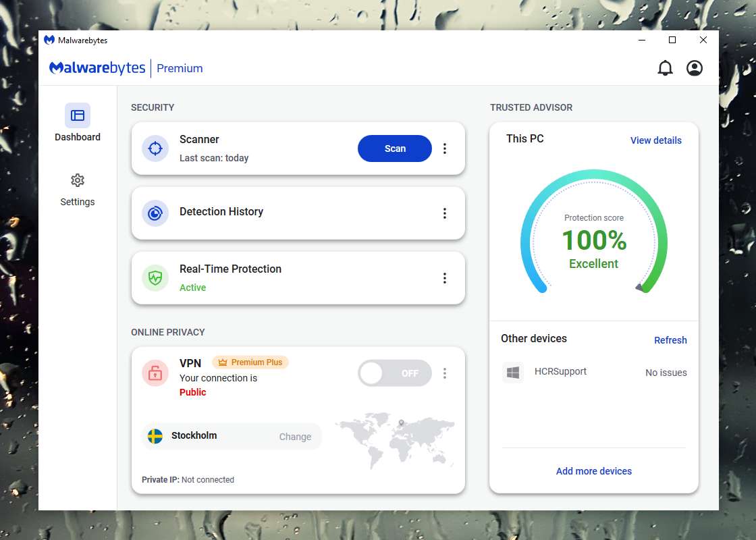Image resolution: width=756 pixels, height=540 pixels.
Task: Click the Sweden flag icon
Action: [155, 436]
